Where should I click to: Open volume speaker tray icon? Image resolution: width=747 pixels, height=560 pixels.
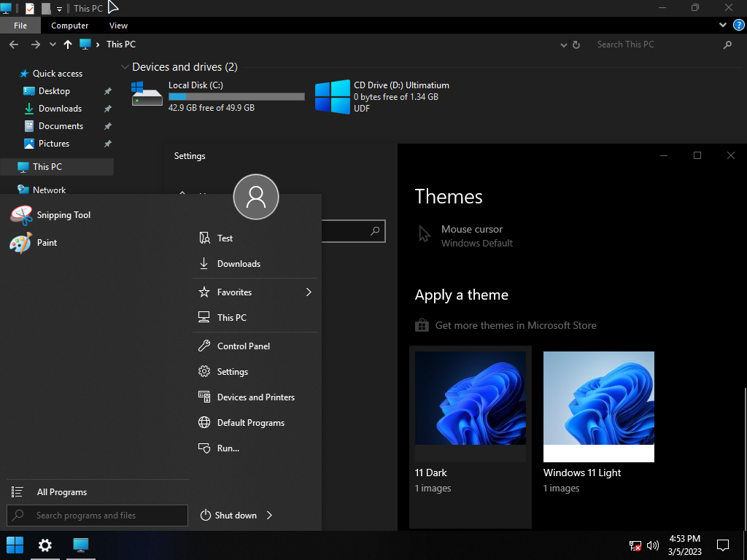click(653, 545)
